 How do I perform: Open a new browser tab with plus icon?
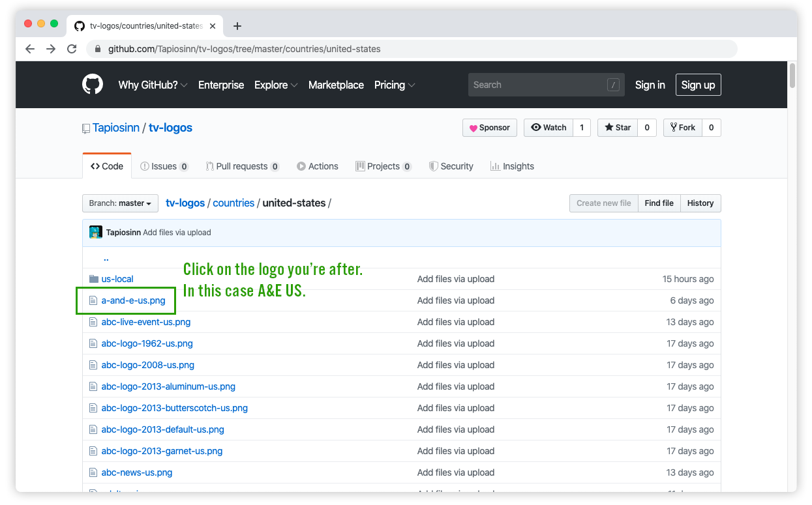[237, 26]
